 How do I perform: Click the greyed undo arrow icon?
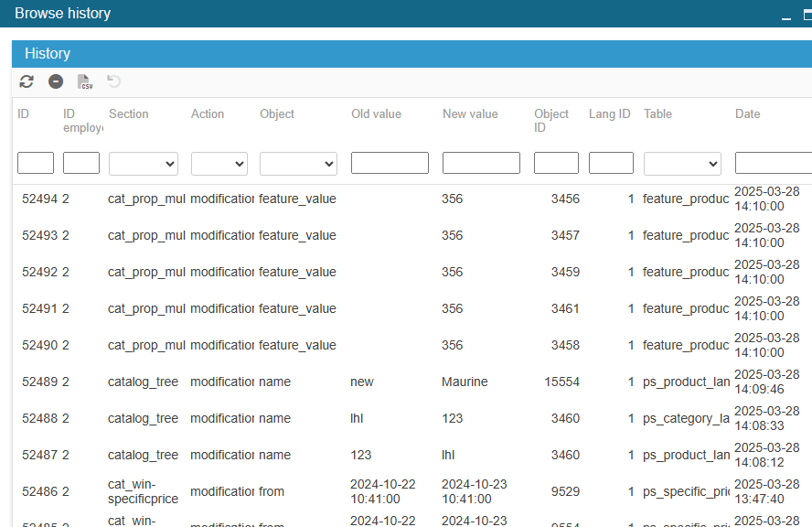click(113, 81)
